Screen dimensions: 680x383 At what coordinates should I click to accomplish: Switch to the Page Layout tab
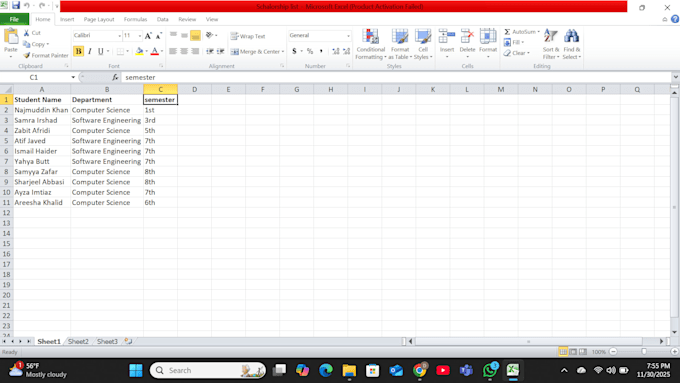(x=99, y=19)
